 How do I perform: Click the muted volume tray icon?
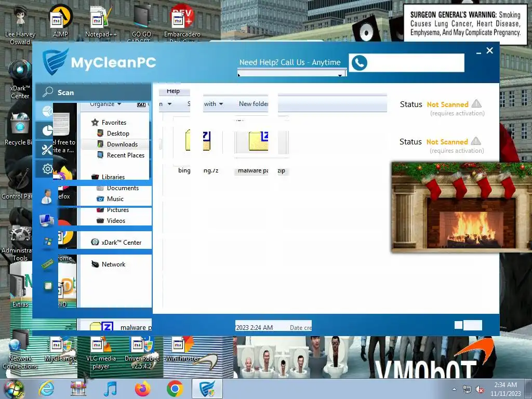(x=480, y=390)
